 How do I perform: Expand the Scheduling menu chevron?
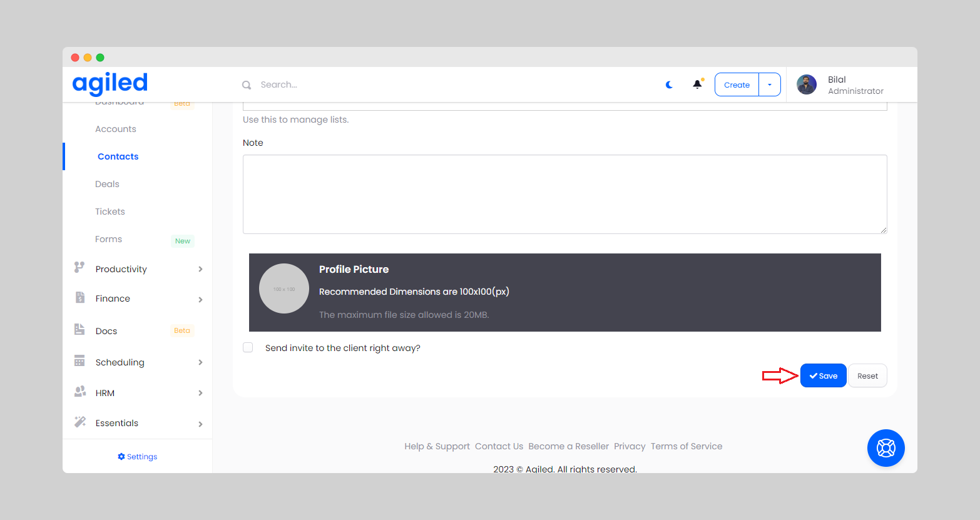[200, 362]
